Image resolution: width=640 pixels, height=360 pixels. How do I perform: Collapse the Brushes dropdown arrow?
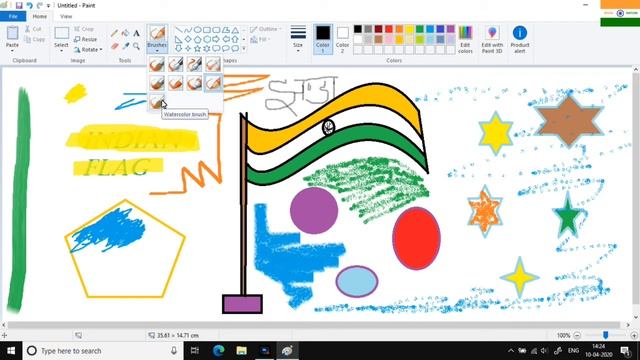click(157, 51)
